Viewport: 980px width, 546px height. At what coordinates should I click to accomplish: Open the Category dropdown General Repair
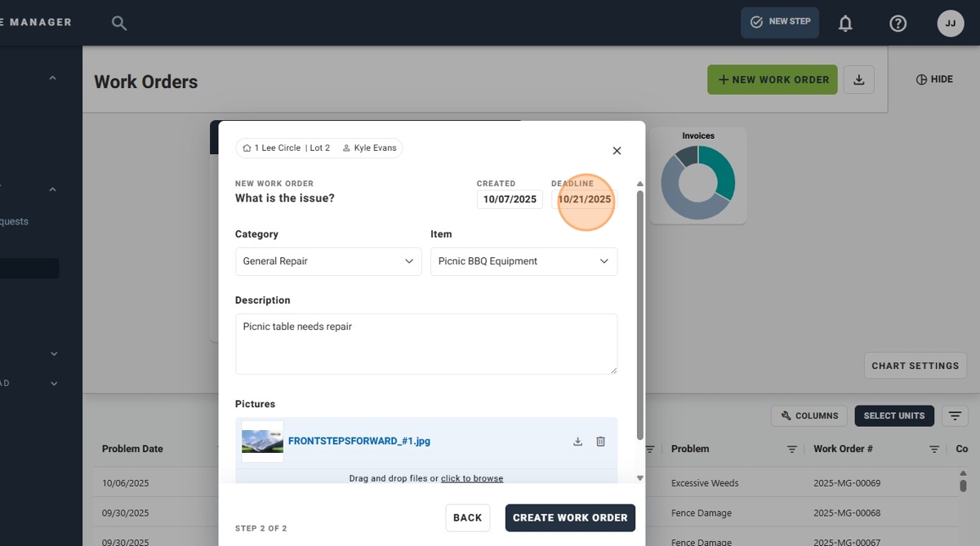[x=328, y=261]
